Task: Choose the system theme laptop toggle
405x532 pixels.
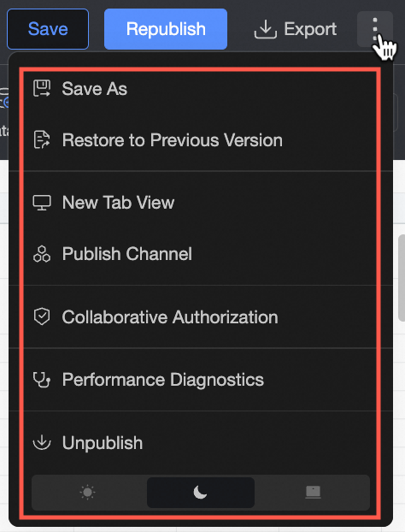Action: (x=313, y=493)
